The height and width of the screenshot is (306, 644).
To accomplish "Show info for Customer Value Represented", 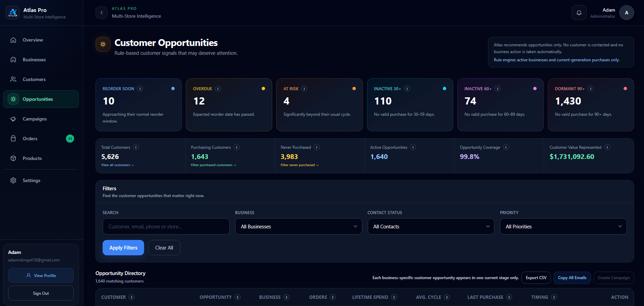I will pos(607,147).
